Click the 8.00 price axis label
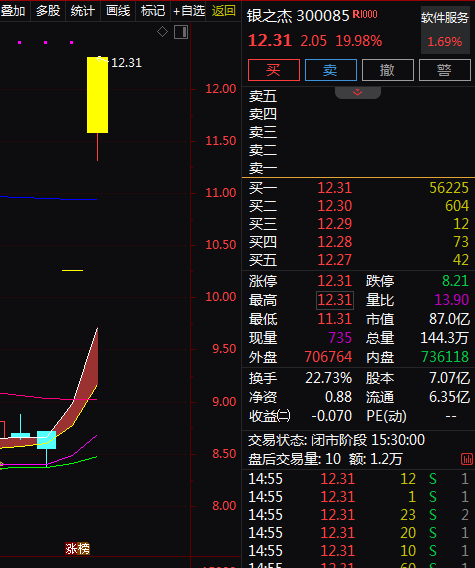475x568 pixels. (x=224, y=506)
